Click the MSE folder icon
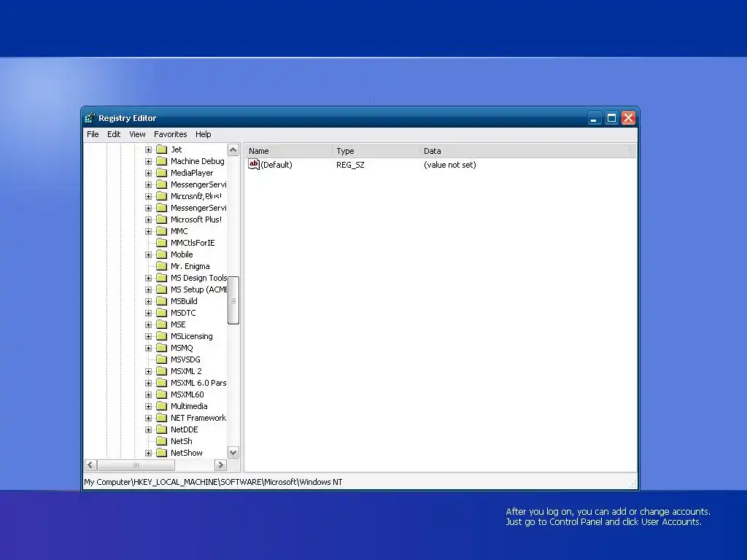 point(162,324)
